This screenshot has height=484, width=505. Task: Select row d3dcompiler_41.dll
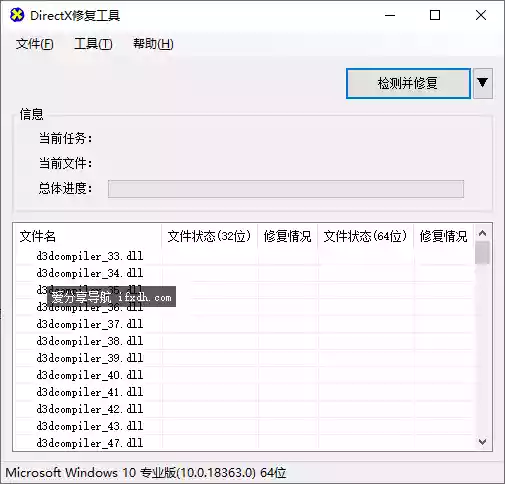pyautogui.click(x=244, y=392)
